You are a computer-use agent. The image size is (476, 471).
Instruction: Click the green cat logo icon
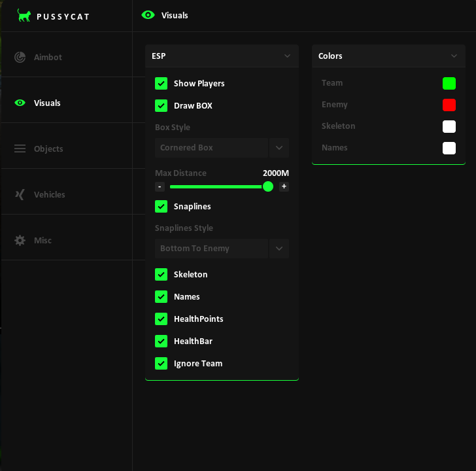tap(24, 16)
